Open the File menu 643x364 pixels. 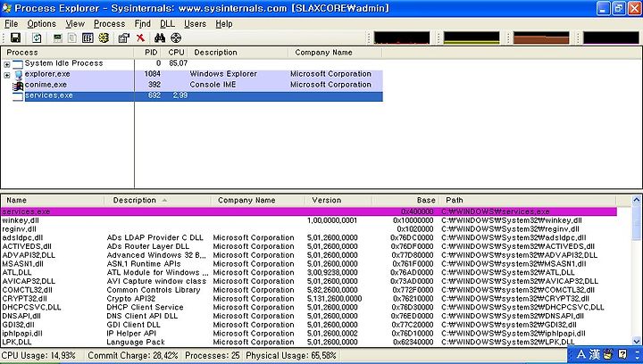tap(12, 24)
